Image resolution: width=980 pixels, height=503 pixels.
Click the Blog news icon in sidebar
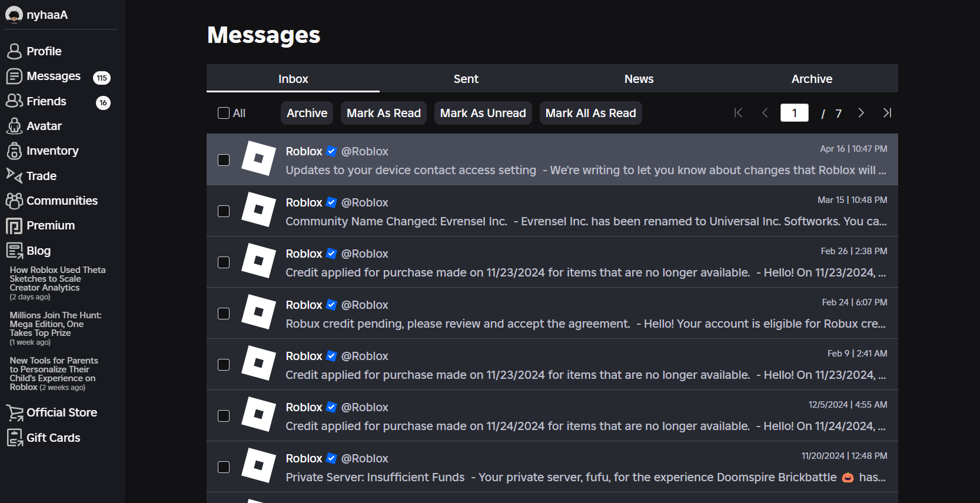(14, 251)
